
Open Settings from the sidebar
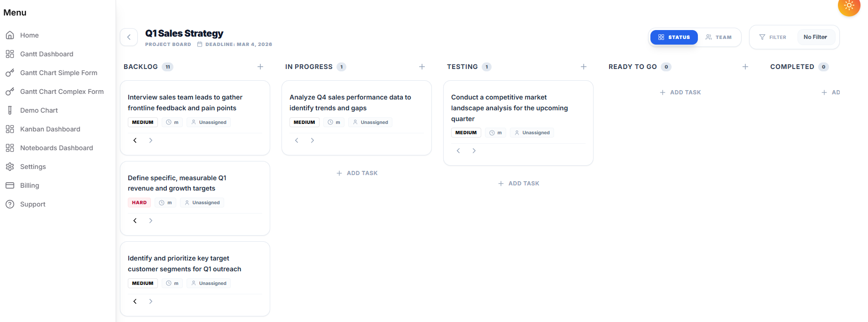tap(32, 167)
